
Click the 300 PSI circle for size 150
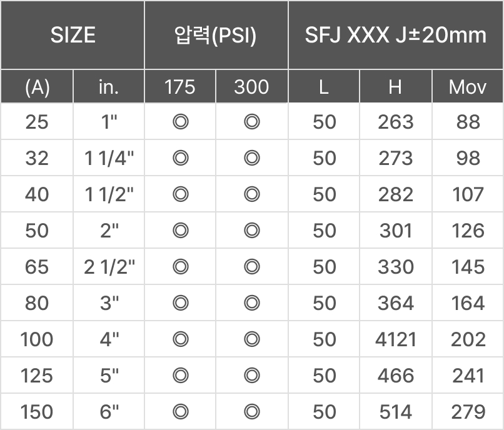pos(252,412)
